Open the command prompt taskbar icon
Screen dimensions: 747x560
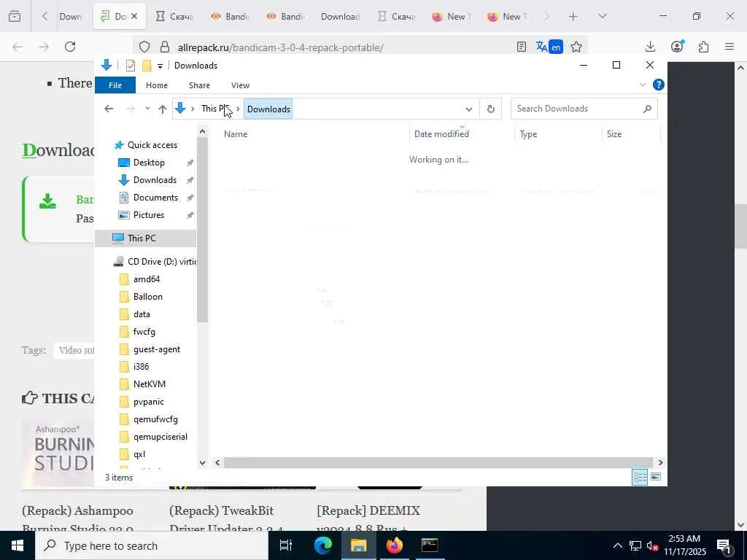430,545
